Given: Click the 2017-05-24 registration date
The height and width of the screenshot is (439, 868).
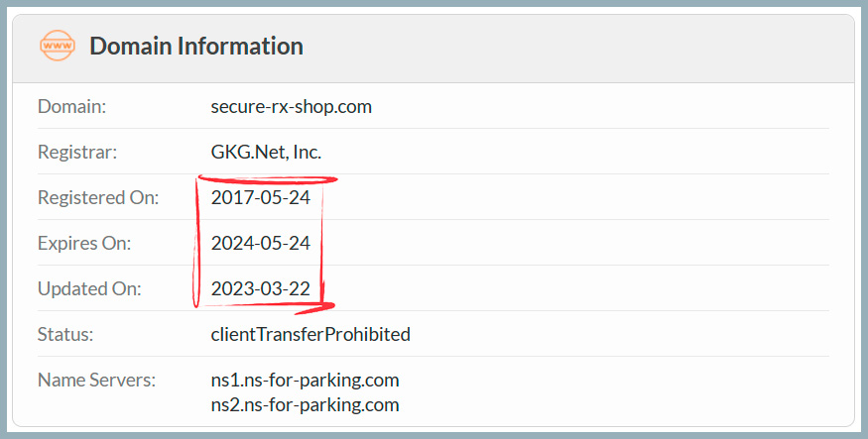Looking at the screenshot, I should pyautogui.click(x=261, y=197).
